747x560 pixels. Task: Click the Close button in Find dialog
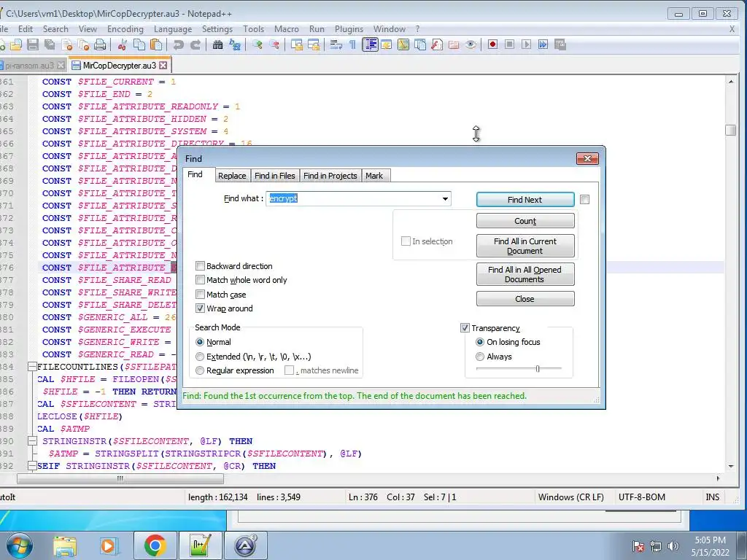[525, 298]
